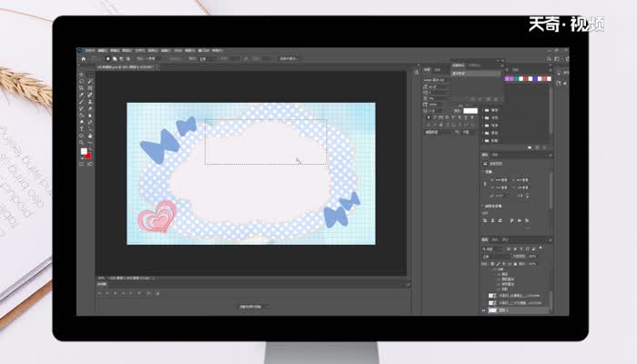Viewport: 637px width, 364px height.
Task: Toggle lock all padlock in Layers panel
Action: (x=516, y=264)
